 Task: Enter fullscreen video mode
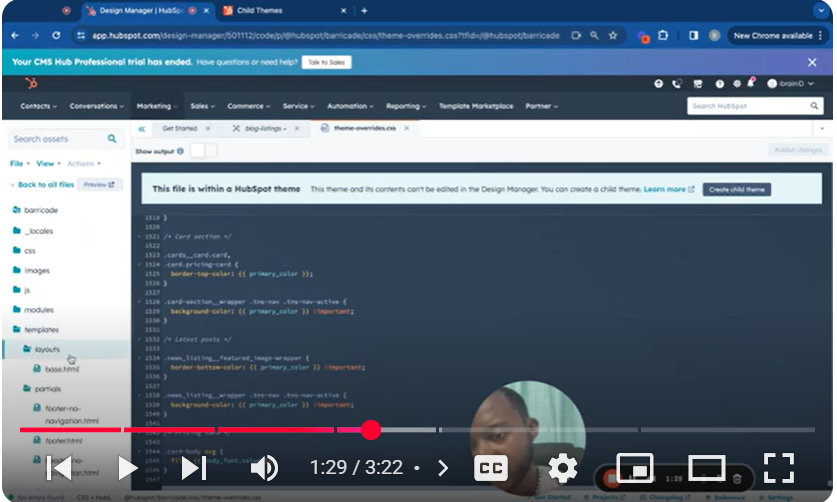779,468
